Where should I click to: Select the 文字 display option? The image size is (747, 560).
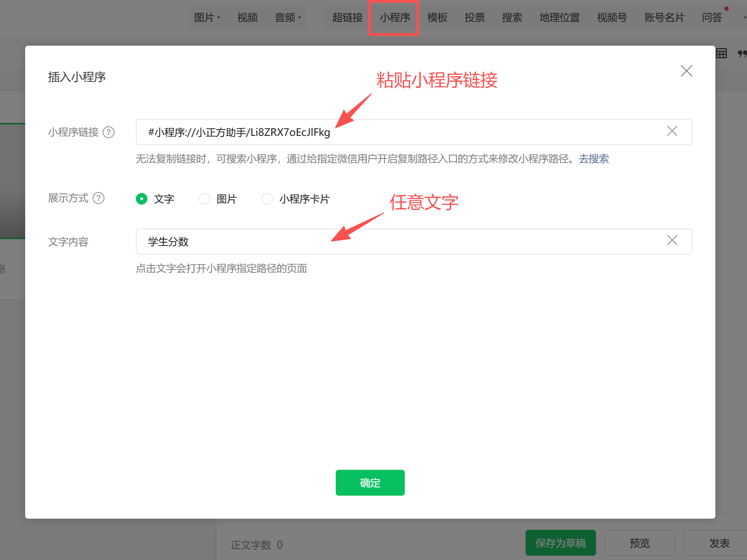(x=142, y=199)
